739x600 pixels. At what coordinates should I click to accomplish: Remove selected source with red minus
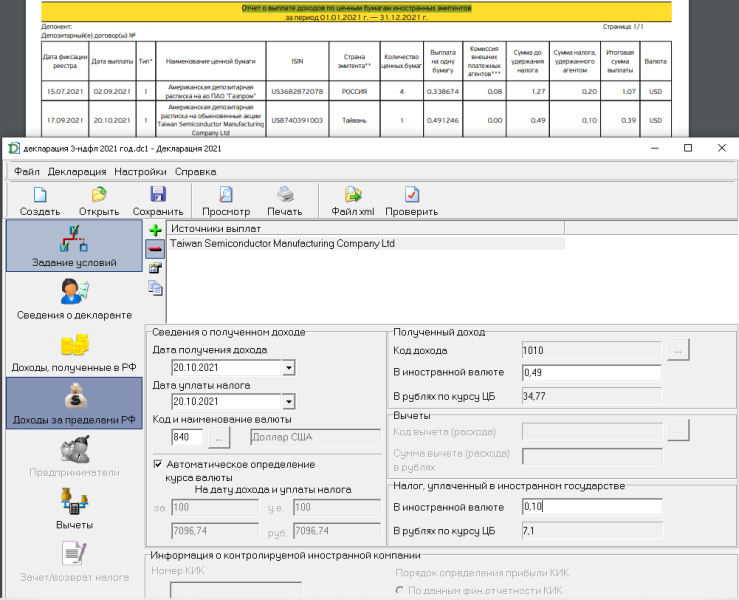(x=155, y=249)
